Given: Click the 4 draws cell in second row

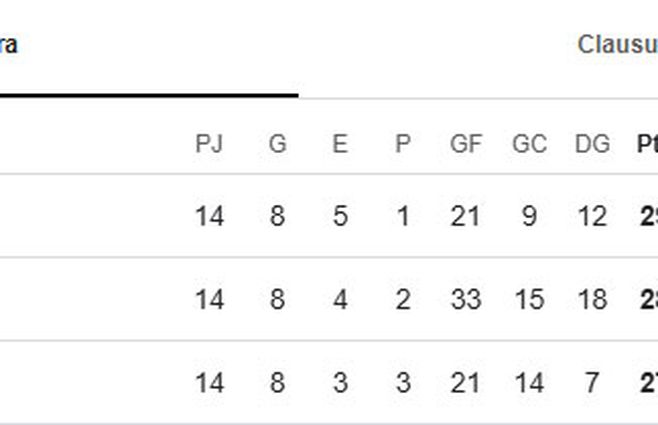Looking at the screenshot, I should pyautogui.click(x=340, y=300).
